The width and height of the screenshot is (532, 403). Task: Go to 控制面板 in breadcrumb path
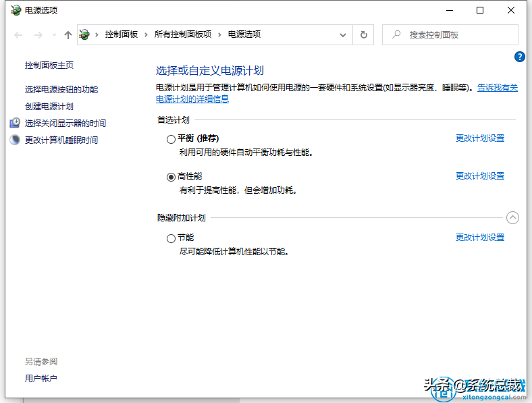[x=122, y=34]
